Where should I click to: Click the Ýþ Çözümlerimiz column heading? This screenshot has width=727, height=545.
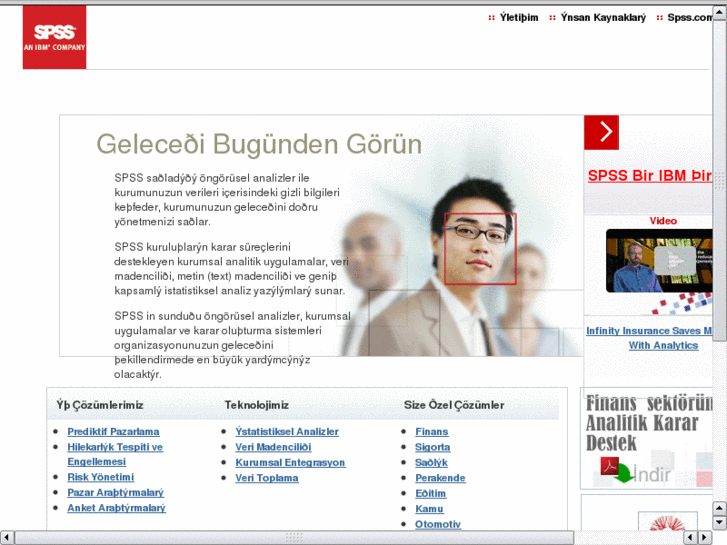[100, 405]
